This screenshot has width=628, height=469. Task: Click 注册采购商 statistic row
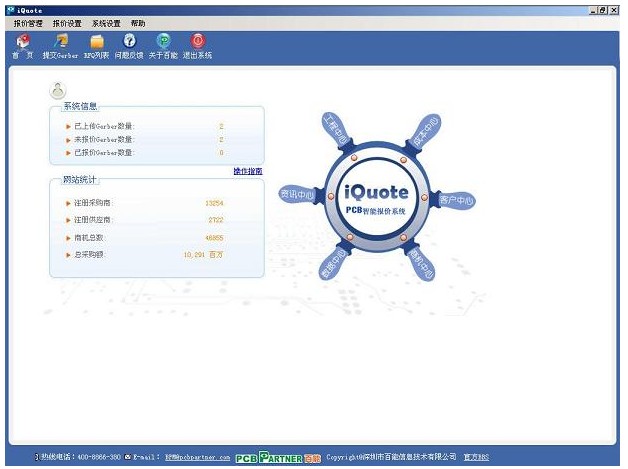[145, 203]
